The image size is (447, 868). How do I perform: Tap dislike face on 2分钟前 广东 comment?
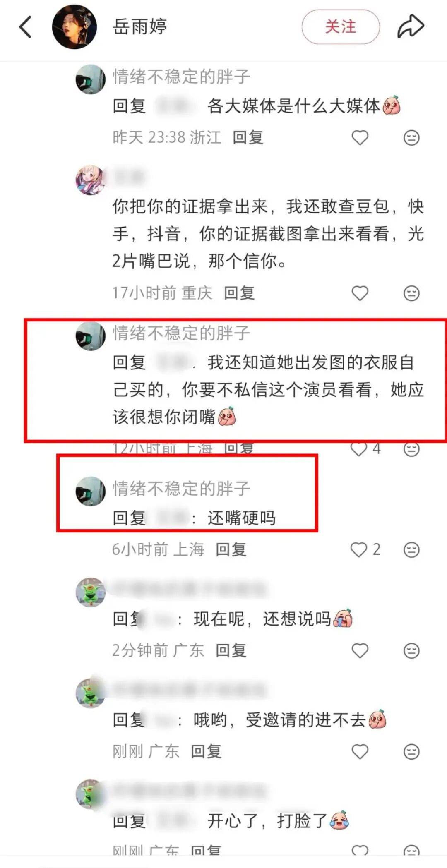click(411, 651)
